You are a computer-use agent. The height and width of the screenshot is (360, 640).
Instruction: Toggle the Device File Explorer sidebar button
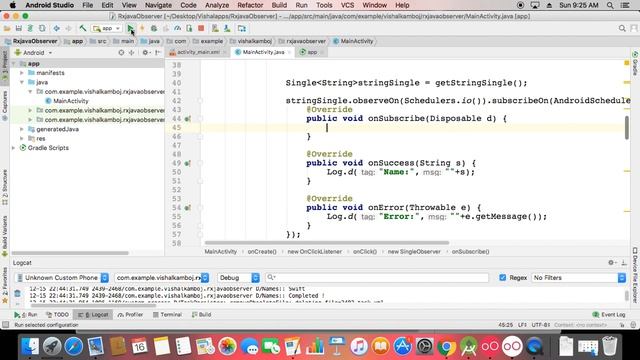coord(635,275)
